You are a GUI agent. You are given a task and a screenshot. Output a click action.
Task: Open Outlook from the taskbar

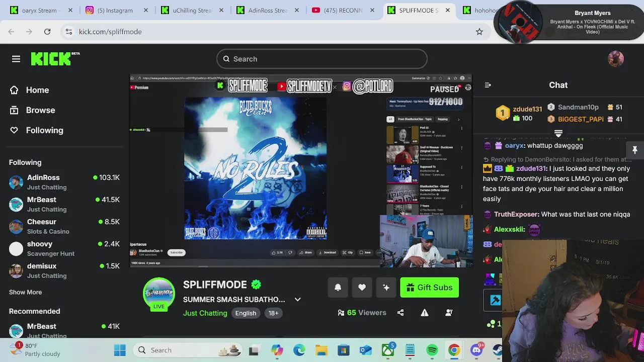[x=366, y=350]
